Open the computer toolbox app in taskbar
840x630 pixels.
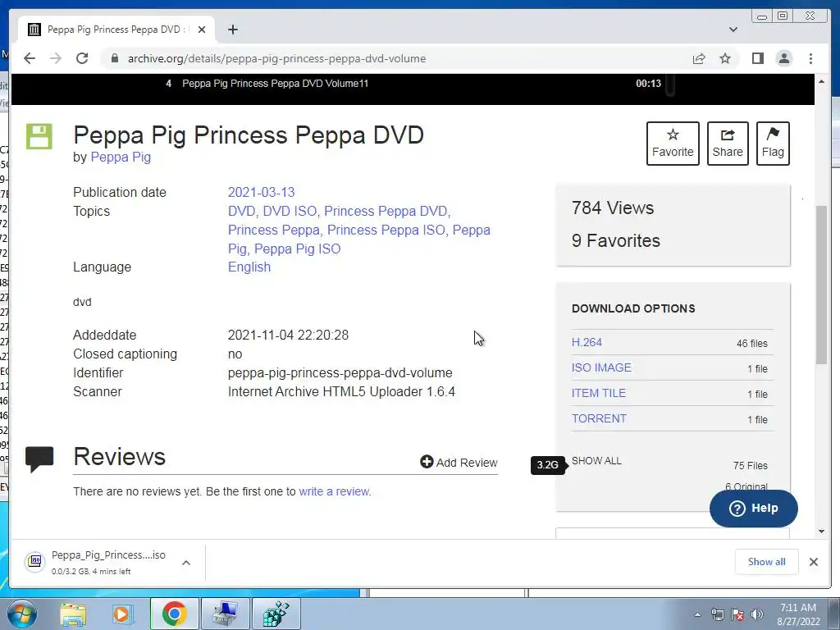click(x=225, y=614)
